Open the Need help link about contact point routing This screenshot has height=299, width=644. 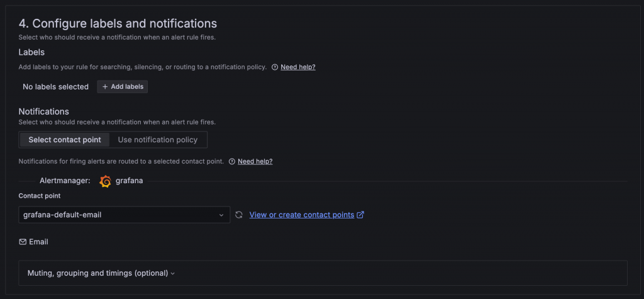click(255, 161)
